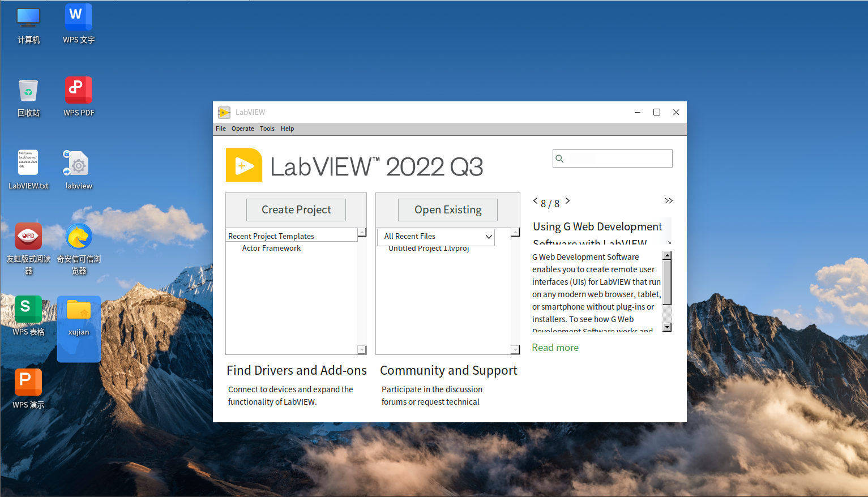The image size is (868, 497).
Task: Click the news text scrollbar thumb
Action: pos(667,282)
